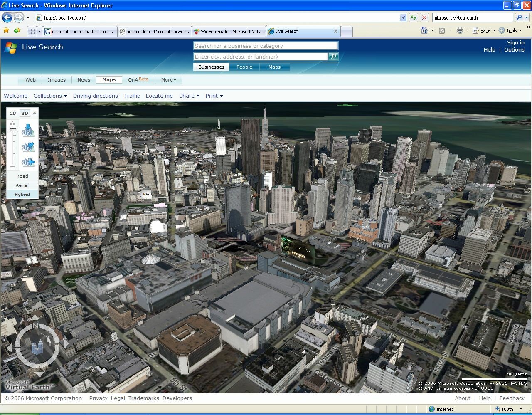Open the Share dropdown menu
Image resolution: width=532 pixels, height=415 pixels.
point(189,96)
